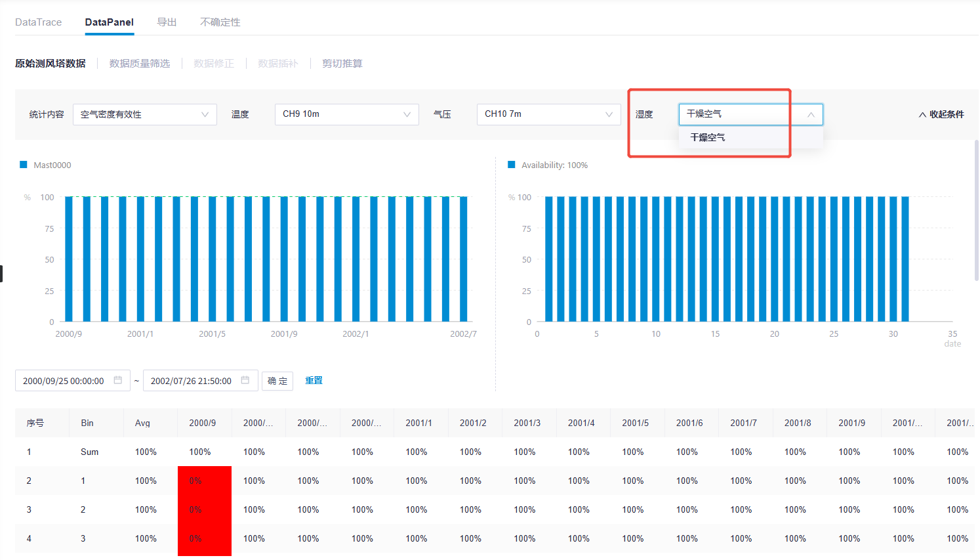Screen dimensions: 980x560
Task: Click the vertical scrollbar on the right
Action: click(976, 210)
